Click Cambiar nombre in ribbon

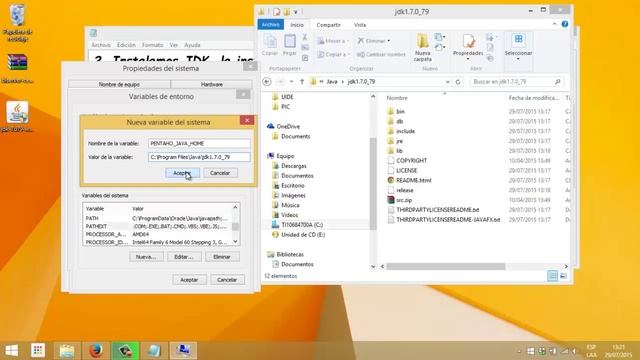381,54
